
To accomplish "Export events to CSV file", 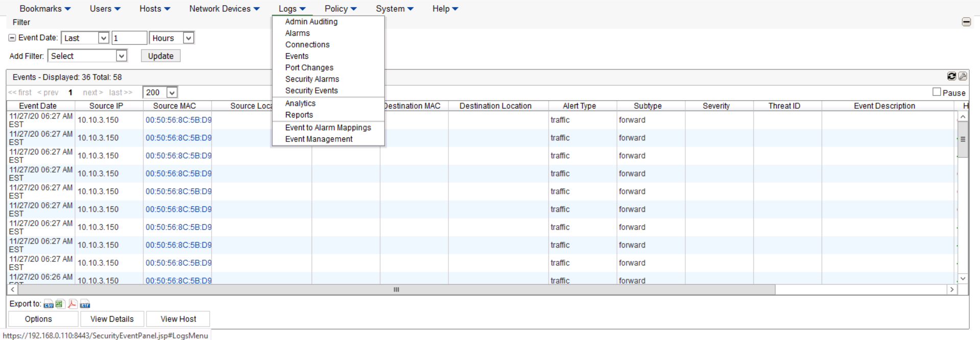I will [x=49, y=304].
